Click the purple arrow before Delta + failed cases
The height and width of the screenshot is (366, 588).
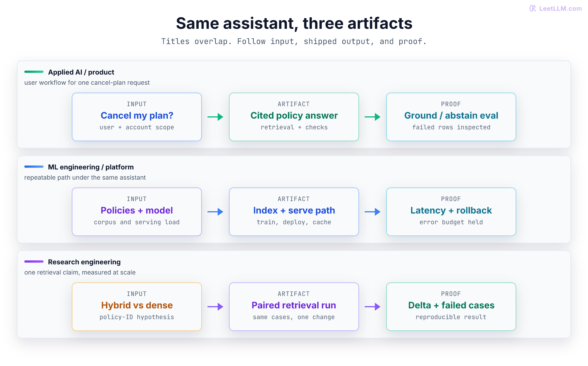pos(373,307)
